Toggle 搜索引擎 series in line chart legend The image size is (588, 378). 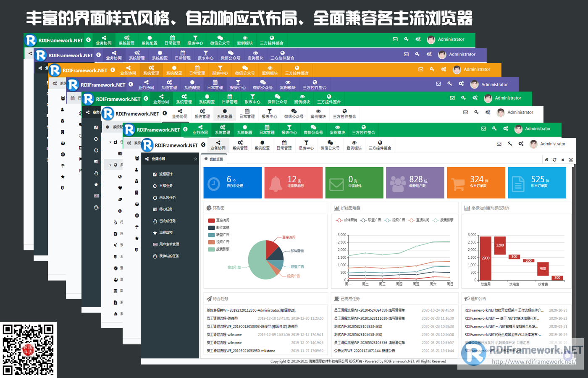tap(443, 220)
